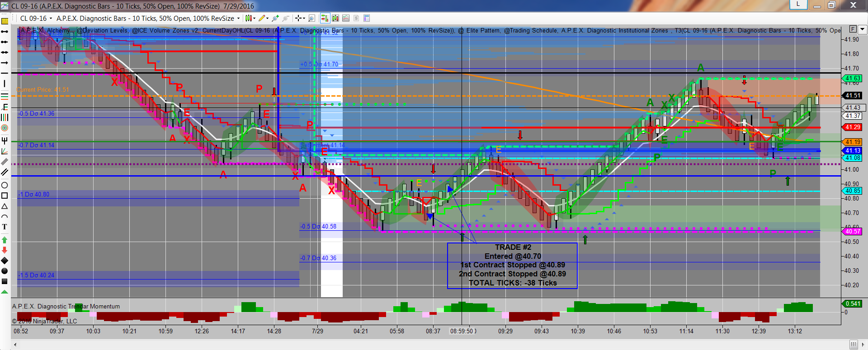Click the magenta 40.57 price marker
Screen dimensions: 868x350
(x=853, y=231)
